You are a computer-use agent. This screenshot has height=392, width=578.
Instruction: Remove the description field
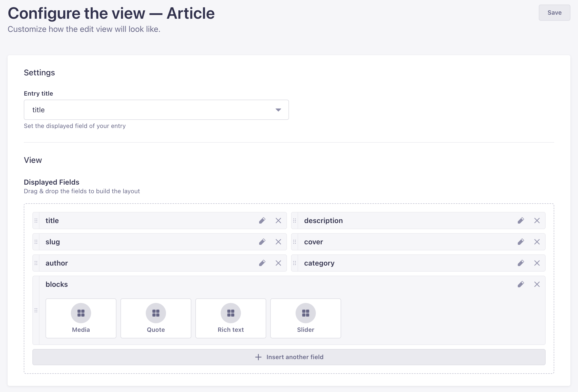point(537,220)
